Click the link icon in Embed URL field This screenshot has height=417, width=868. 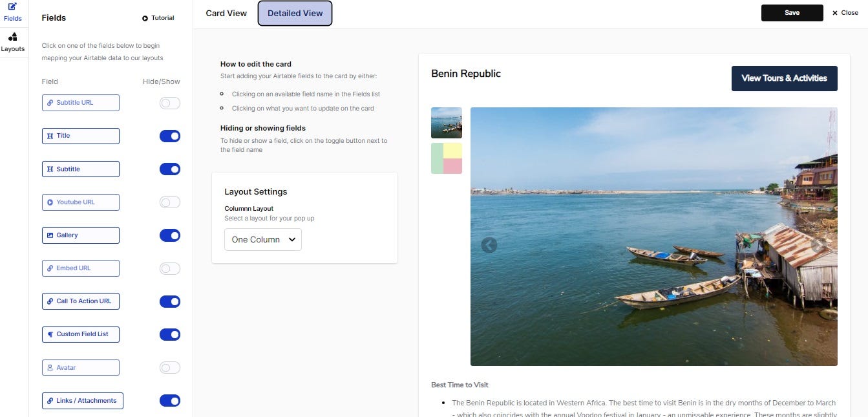pyautogui.click(x=50, y=268)
